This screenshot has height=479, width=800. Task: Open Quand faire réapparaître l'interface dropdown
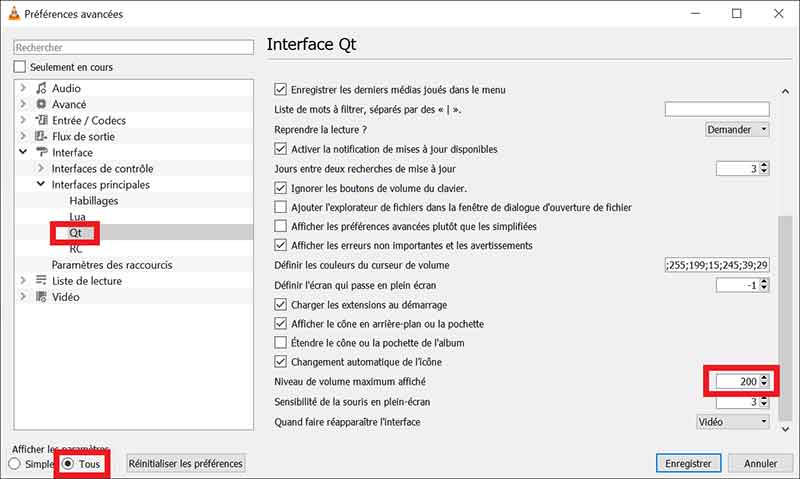tap(733, 422)
